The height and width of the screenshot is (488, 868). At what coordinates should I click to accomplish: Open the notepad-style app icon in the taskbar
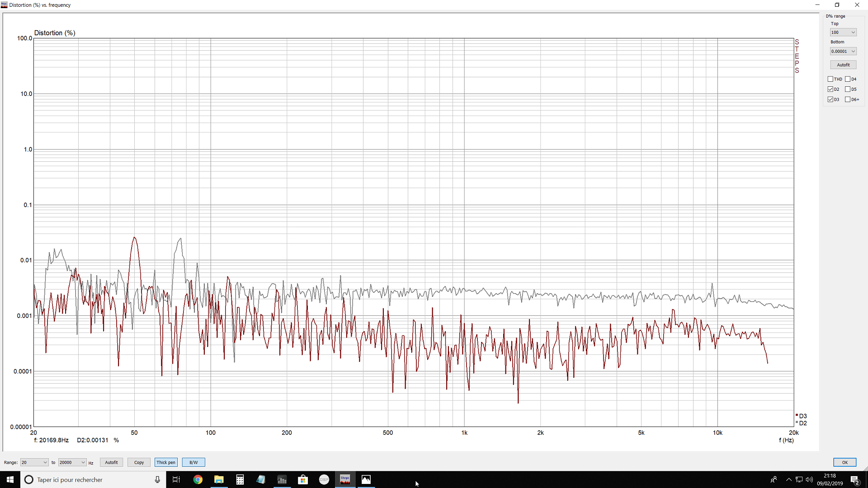(261, 479)
